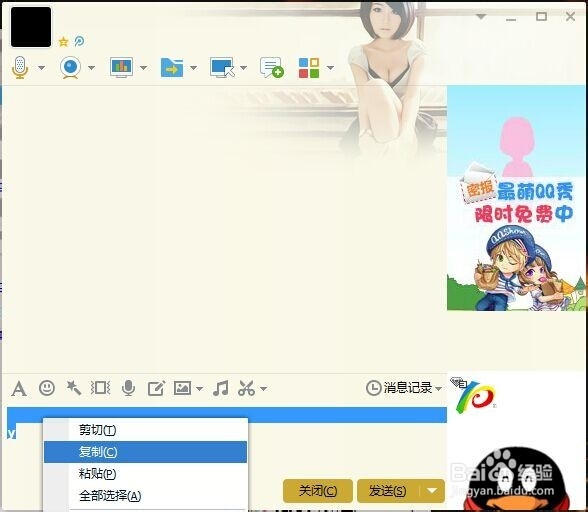
Task: Choose 粘贴(P) from context menu
Action: point(146,474)
